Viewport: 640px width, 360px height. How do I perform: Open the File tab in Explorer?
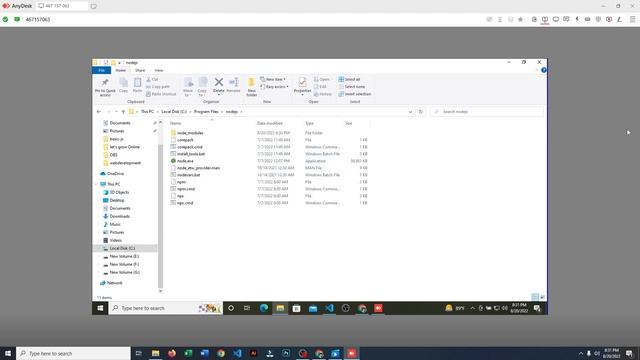pyautogui.click(x=101, y=70)
